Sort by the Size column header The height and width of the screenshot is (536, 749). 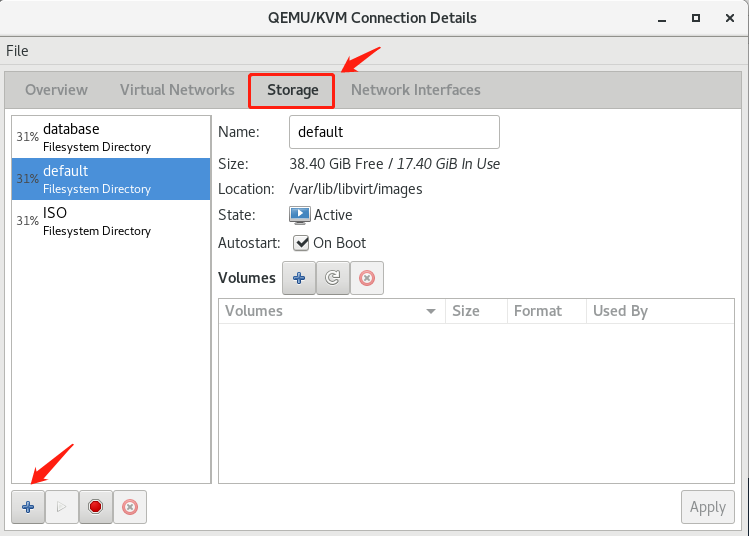tap(476, 311)
